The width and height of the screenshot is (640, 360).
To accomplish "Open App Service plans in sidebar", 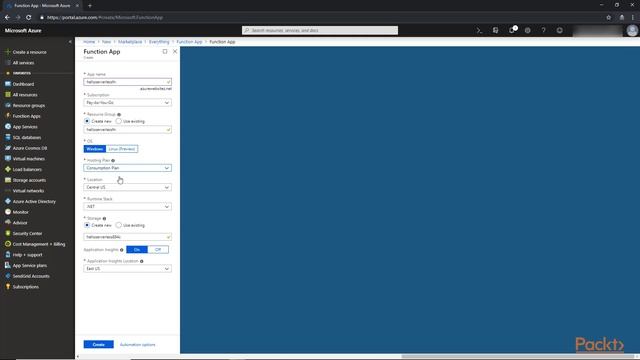I will pyautogui.click(x=26, y=265).
